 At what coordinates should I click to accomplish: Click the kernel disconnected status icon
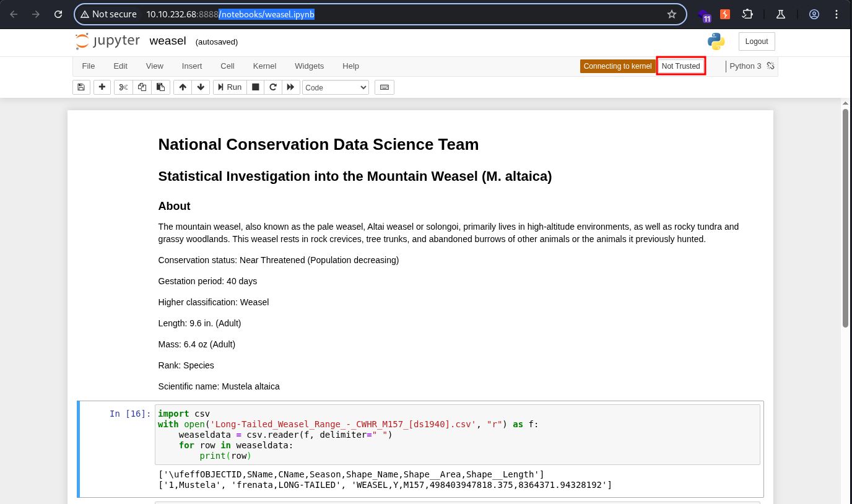click(771, 66)
